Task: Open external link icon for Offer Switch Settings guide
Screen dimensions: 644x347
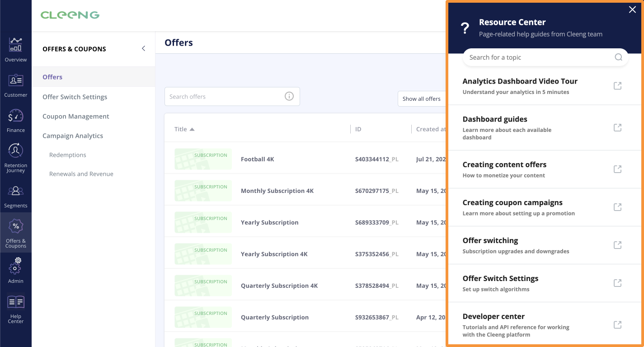Action: pyautogui.click(x=617, y=283)
